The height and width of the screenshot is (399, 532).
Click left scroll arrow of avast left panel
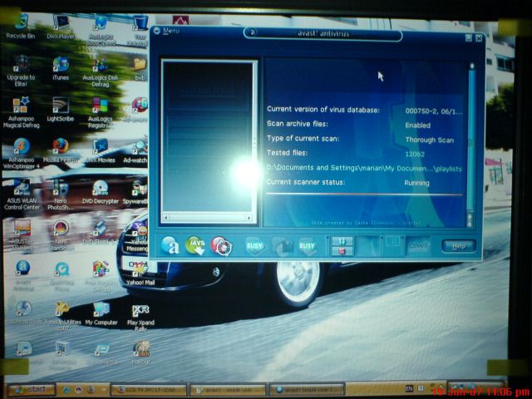click(166, 218)
